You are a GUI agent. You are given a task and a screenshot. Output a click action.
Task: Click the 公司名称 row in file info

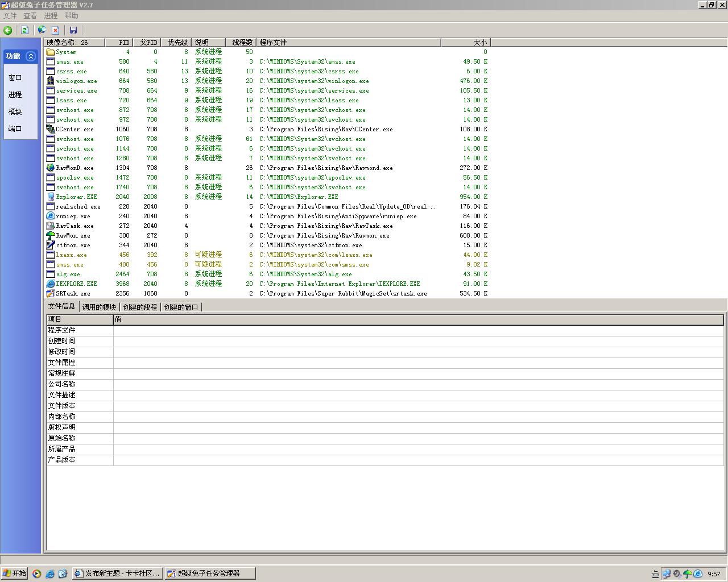point(385,384)
